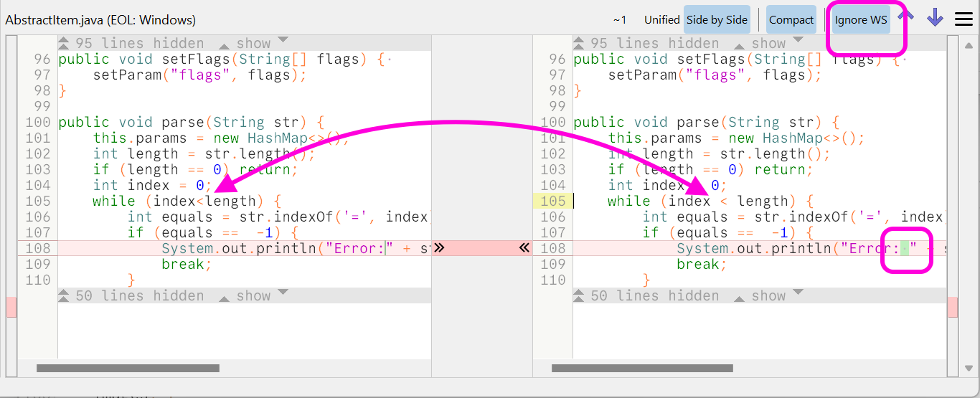Click "while (index < length)" in right pane
The image size is (980, 398).
tap(702, 201)
